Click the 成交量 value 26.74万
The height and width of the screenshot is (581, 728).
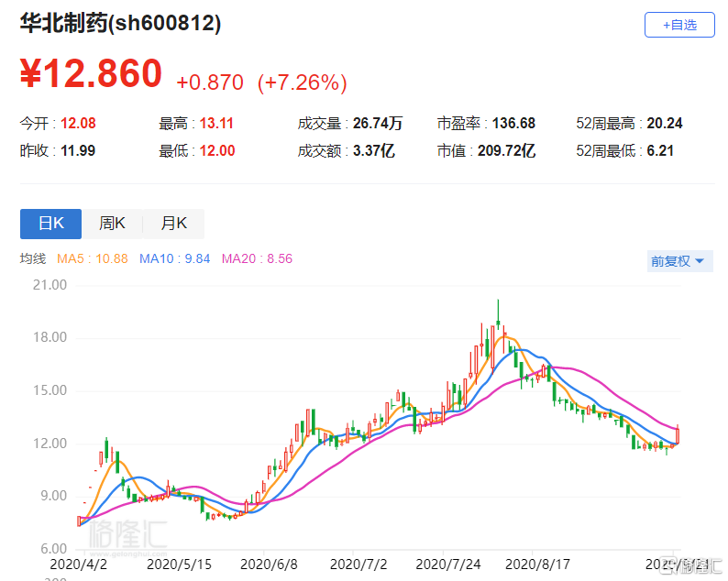[378, 124]
